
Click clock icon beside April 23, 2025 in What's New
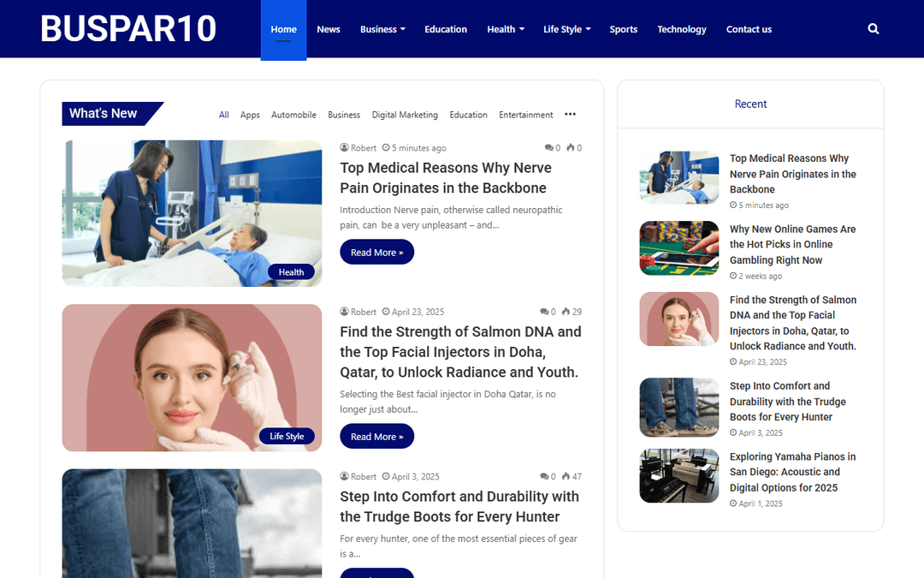click(x=386, y=312)
